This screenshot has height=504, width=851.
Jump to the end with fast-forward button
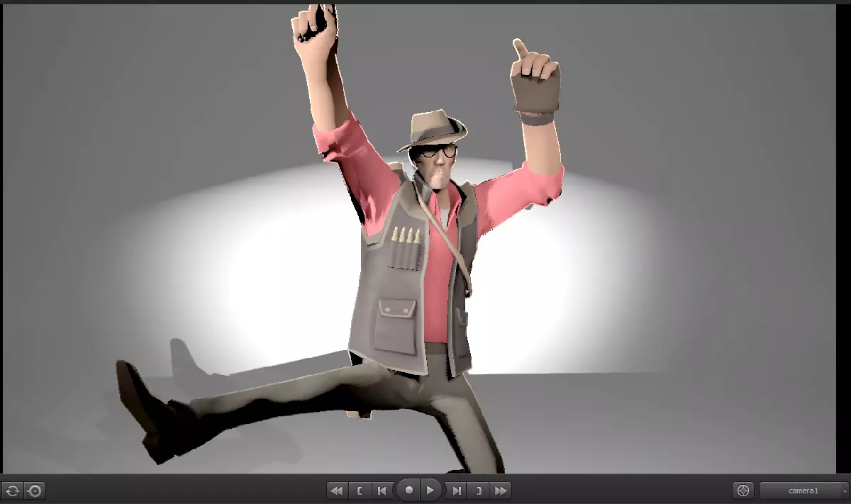point(501,491)
